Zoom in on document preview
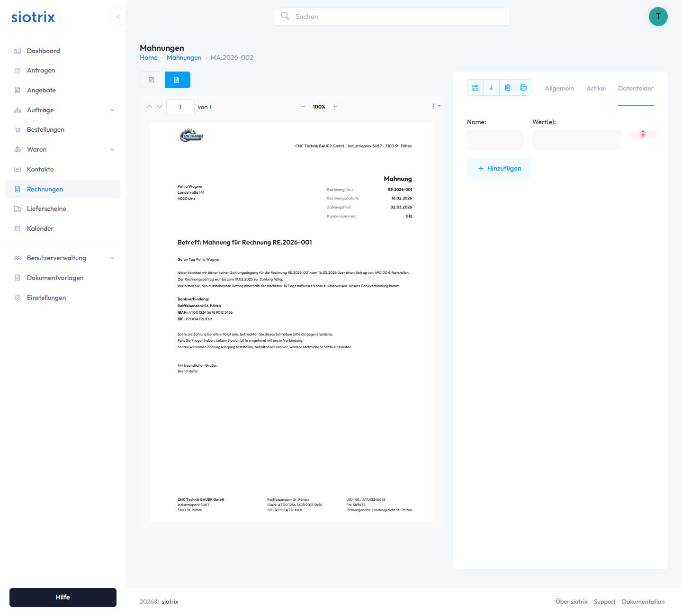The image size is (682, 616). (335, 107)
